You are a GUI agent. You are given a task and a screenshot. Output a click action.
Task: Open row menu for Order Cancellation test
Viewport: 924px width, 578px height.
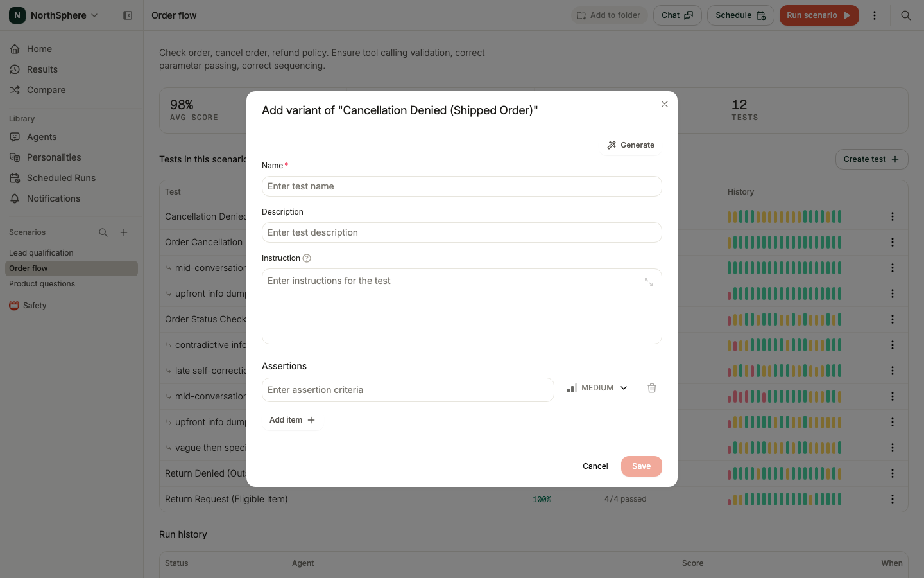pyautogui.click(x=893, y=242)
